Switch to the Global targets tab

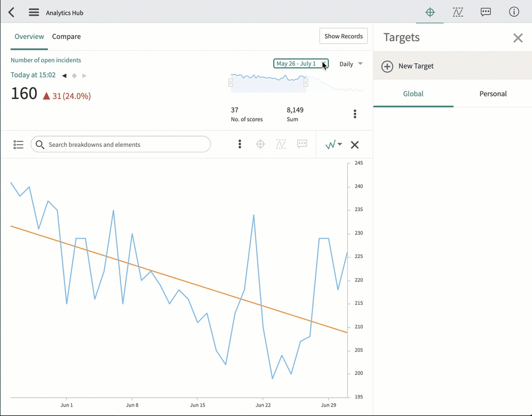click(413, 94)
